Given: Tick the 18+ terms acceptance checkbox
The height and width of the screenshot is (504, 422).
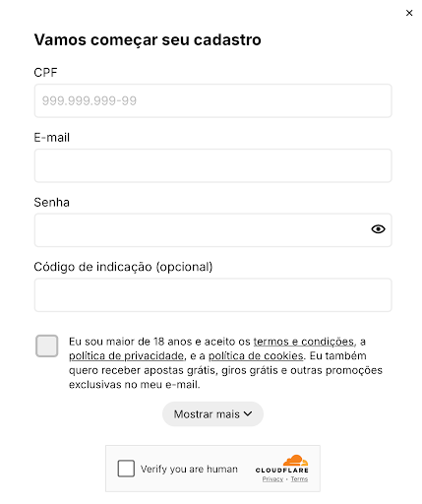Looking at the screenshot, I should pos(47,346).
